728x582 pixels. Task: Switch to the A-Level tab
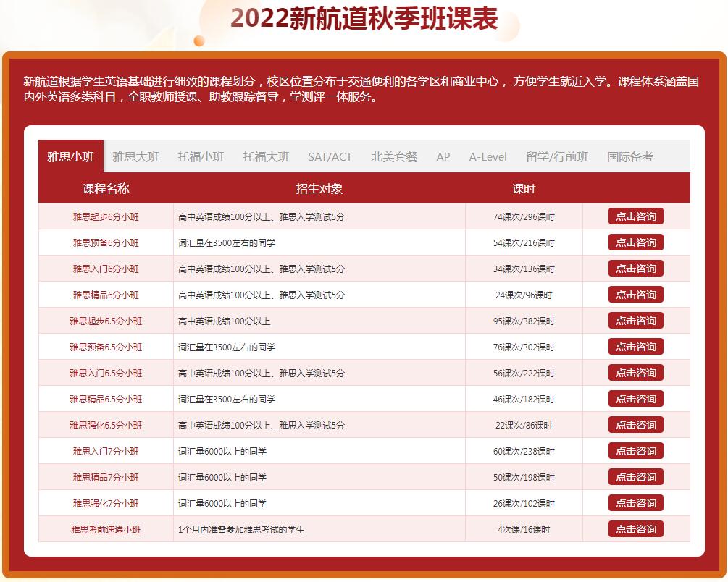(x=488, y=156)
